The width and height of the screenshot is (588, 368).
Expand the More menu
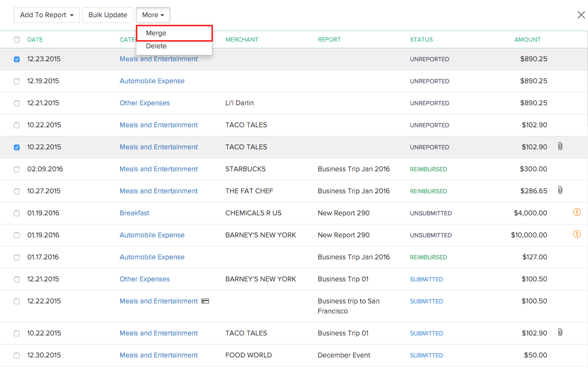(153, 15)
